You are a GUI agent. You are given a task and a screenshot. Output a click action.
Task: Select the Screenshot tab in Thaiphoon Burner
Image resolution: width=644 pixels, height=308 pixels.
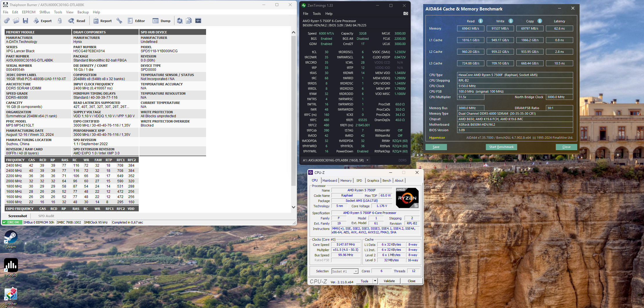coord(18,216)
